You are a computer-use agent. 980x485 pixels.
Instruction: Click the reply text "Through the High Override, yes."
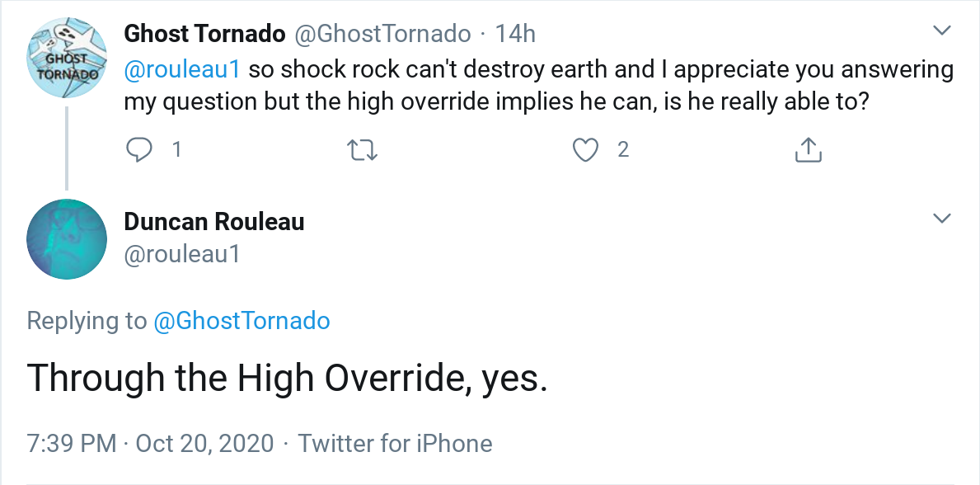point(287,379)
